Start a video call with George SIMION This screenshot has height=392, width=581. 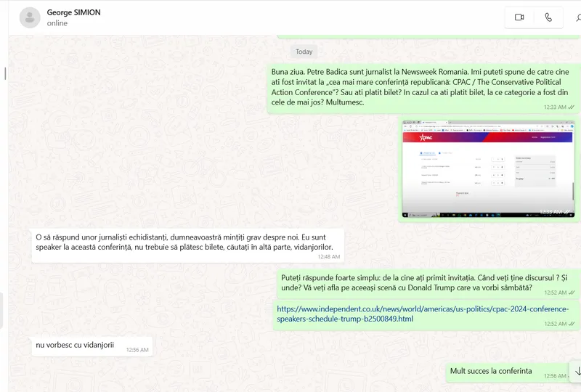click(519, 17)
